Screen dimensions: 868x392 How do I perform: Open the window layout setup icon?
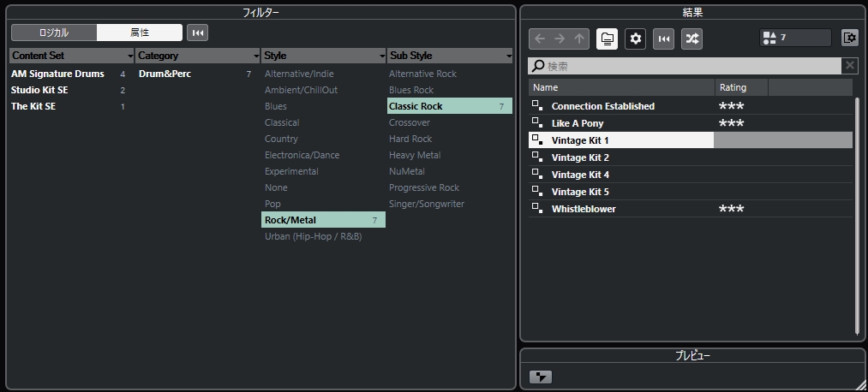tap(849, 38)
